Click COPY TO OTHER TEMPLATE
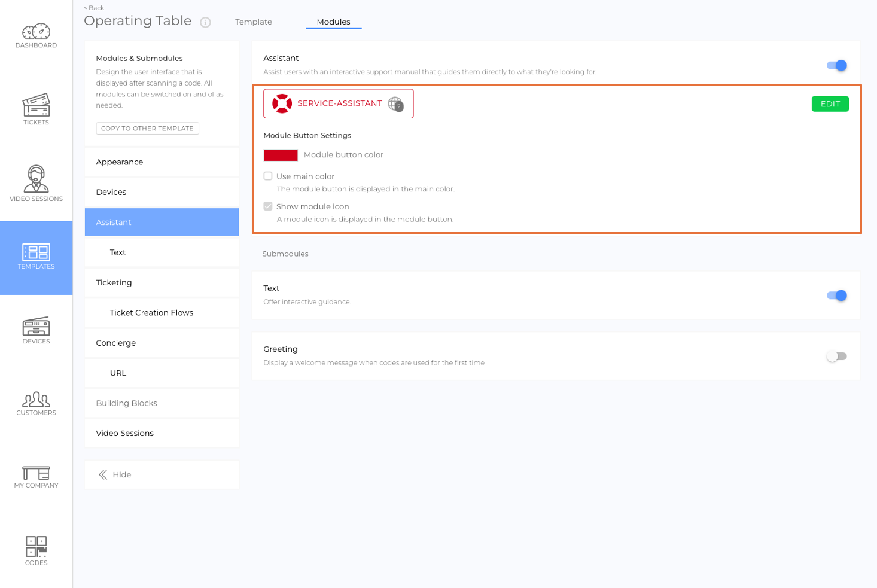 point(147,128)
